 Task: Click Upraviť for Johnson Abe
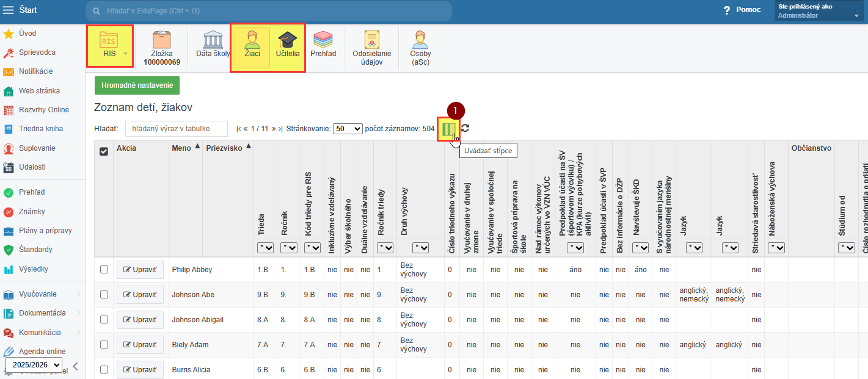pyautogui.click(x=140, y=295)
